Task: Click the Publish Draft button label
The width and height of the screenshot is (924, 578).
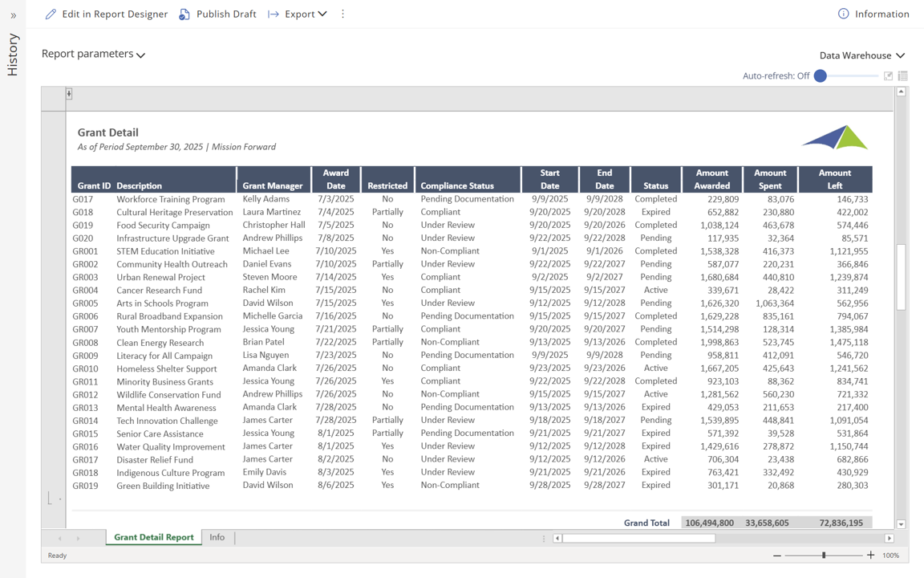Action: pos(226,14)
